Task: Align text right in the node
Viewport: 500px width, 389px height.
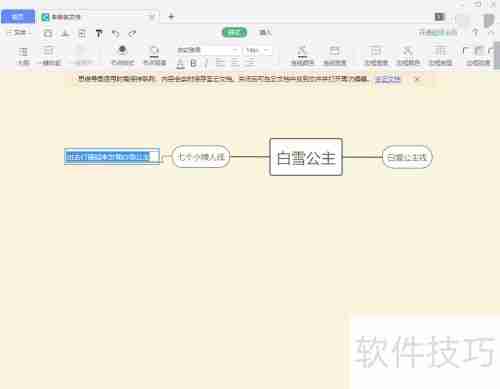Action: 251,63
